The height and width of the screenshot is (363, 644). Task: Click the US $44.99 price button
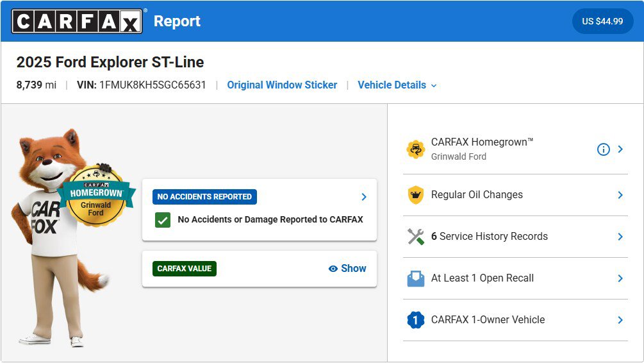[x=602, y=21]
